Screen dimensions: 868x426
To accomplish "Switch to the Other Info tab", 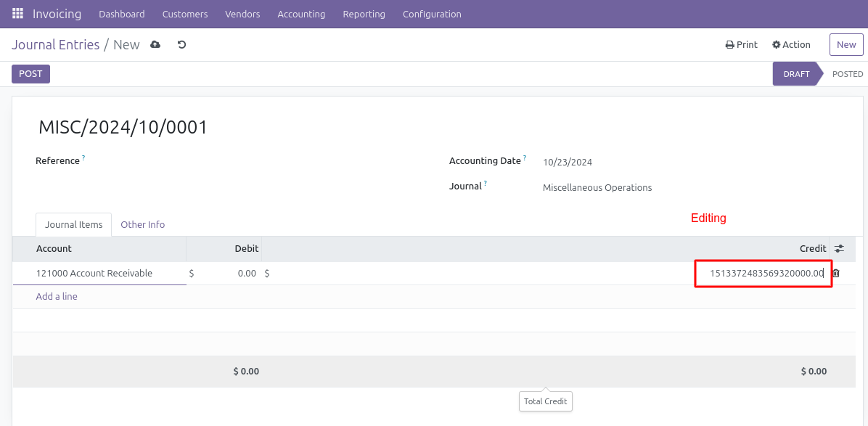I will pos(142,225).
